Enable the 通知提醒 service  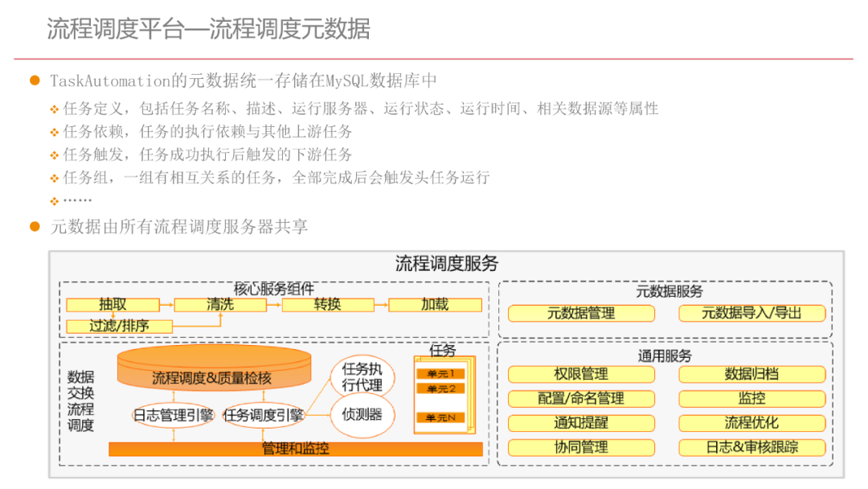pyautogui.click(x=581, y=423)
